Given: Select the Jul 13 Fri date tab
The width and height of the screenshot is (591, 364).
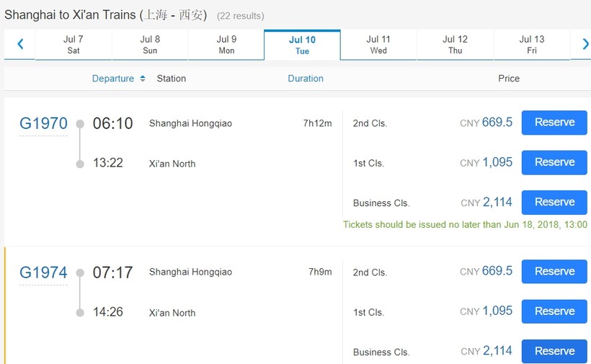Looking at the screenshot, I should tap(532, 45).
